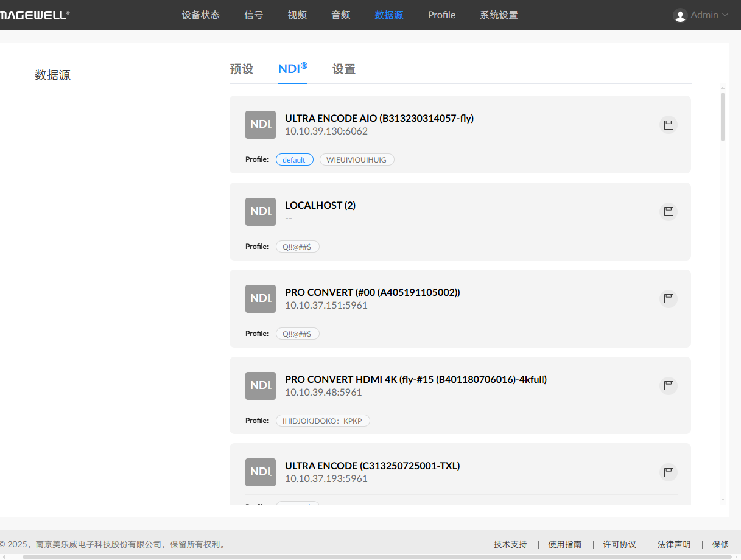Open 设备状态 in the top navigation
Screen dimensions: 741x560
pos(200,15)
